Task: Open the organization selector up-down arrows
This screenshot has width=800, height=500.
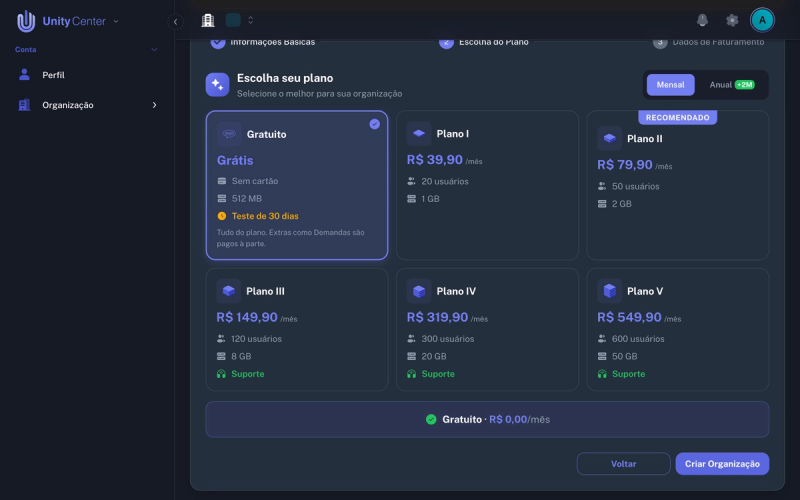Action: (x=251, y=20)
